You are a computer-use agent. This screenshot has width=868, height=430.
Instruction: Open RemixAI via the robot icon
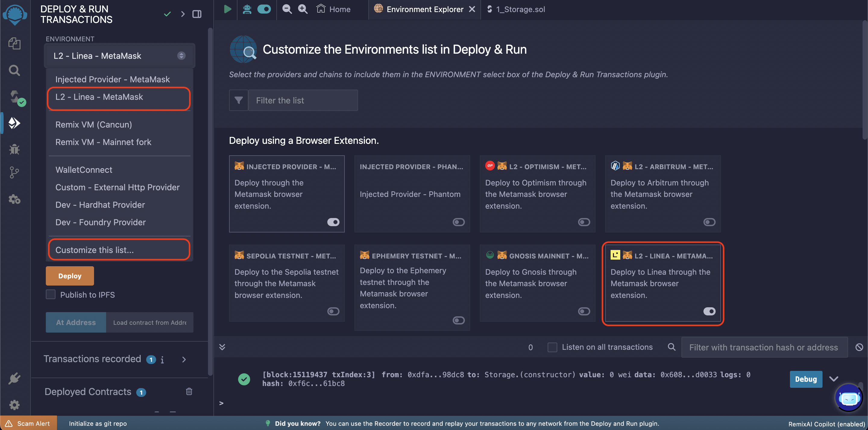(247, 9)
